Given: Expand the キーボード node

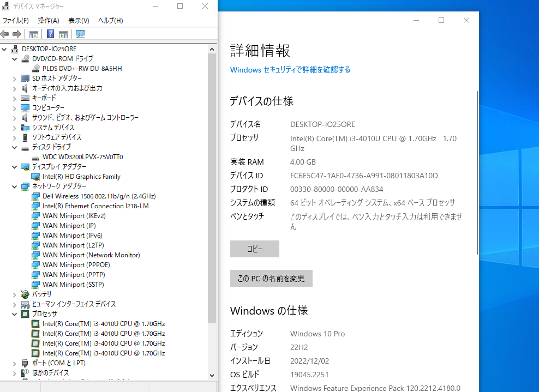Looking at the screenshot, I should pos(14,98).
